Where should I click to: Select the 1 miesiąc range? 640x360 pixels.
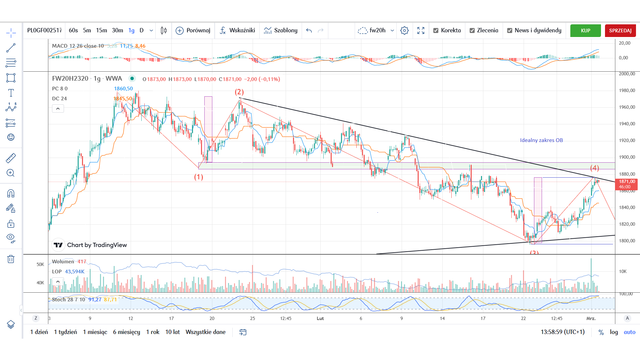95,332
